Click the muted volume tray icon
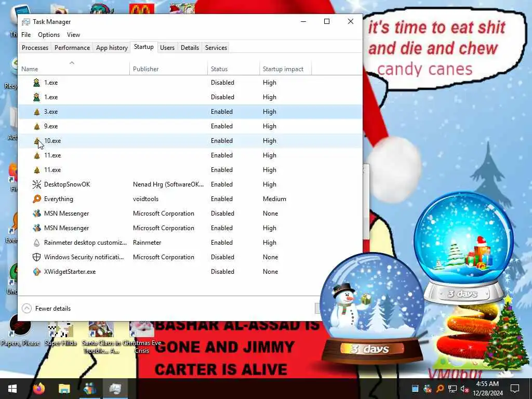 point(464,389)
